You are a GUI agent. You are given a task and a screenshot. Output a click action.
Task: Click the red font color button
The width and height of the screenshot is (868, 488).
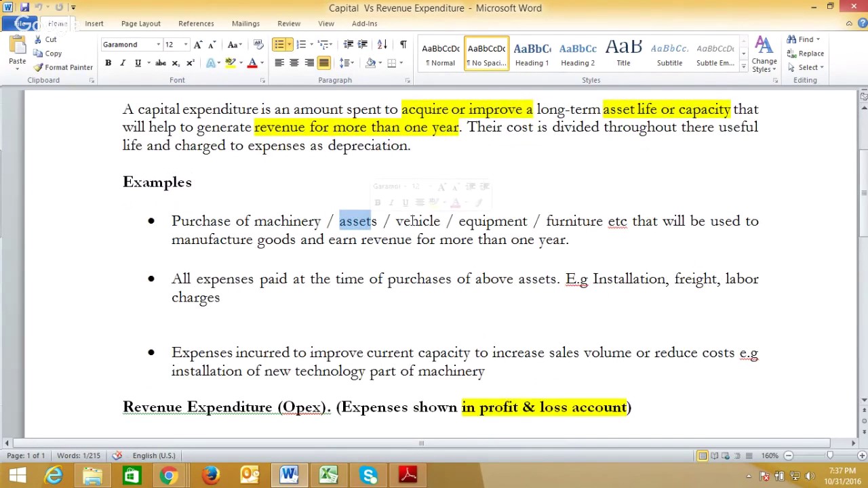click(252, 63)
